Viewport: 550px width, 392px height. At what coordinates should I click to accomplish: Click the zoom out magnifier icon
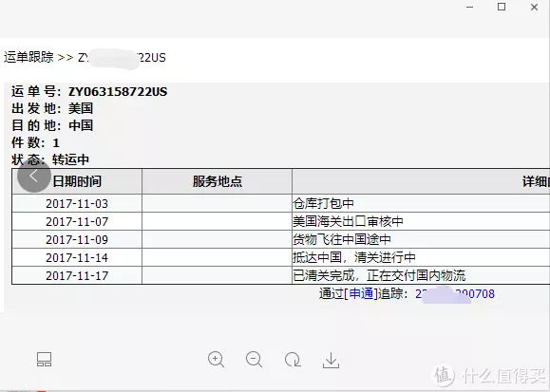pos(254,360)
